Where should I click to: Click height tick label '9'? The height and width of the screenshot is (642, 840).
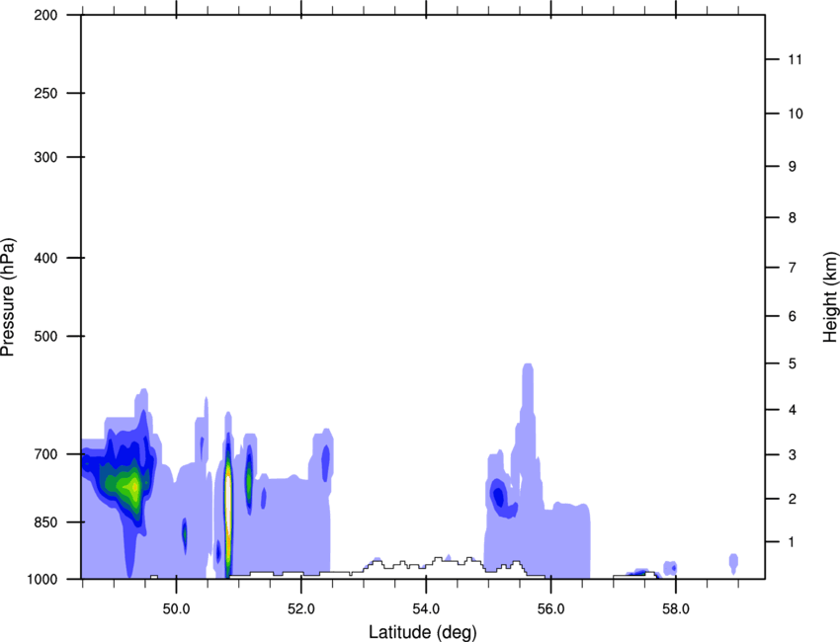(x=793, y=167)
